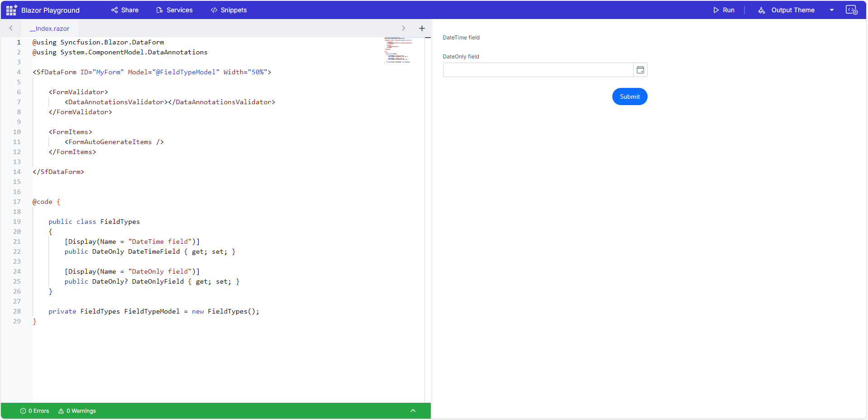Click inside the DateOnly field input
This screenshot has height=420, width=868.
tap(538, 70)
